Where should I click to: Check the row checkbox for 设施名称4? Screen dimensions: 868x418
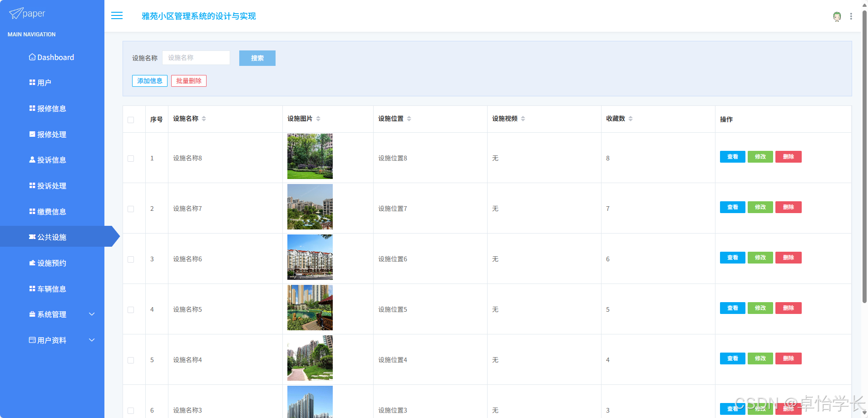[131, 360]
